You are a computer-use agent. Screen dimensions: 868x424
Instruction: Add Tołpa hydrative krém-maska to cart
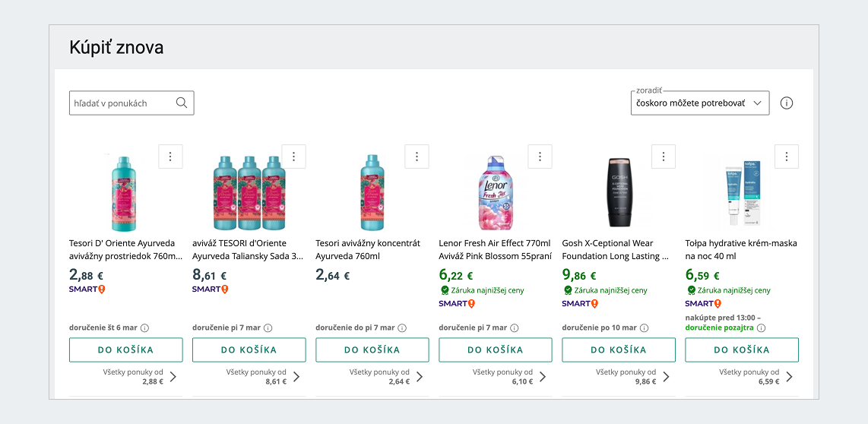741,350
